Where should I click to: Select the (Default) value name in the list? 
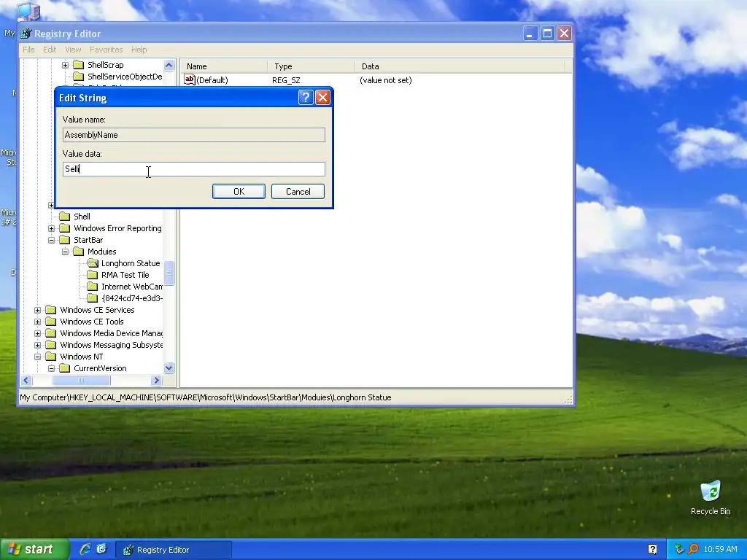[212, 80]
